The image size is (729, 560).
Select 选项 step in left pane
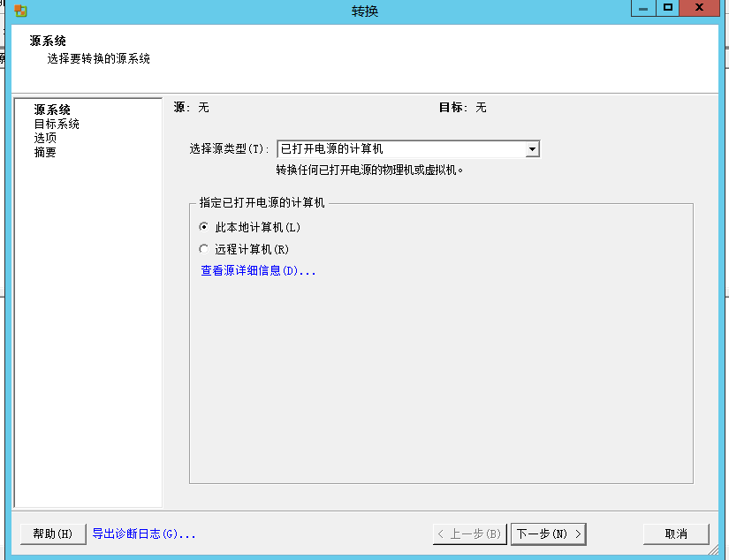[45, 138]
